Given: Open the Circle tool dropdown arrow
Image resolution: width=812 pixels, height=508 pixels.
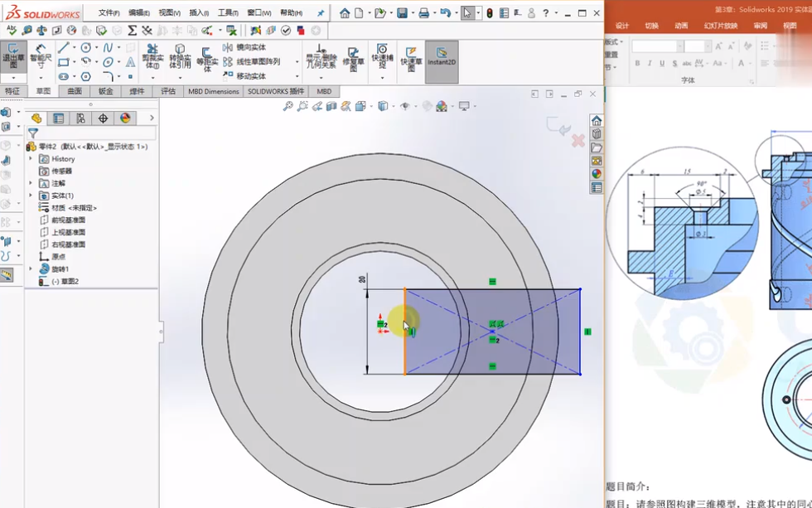Looking at the screenshot, I should pyautogui.click(x=96, y=47).
